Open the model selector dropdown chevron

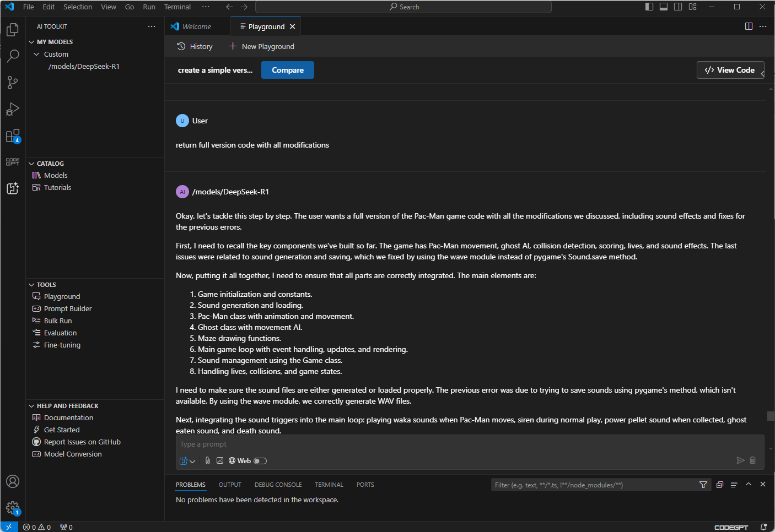[191, 460]
